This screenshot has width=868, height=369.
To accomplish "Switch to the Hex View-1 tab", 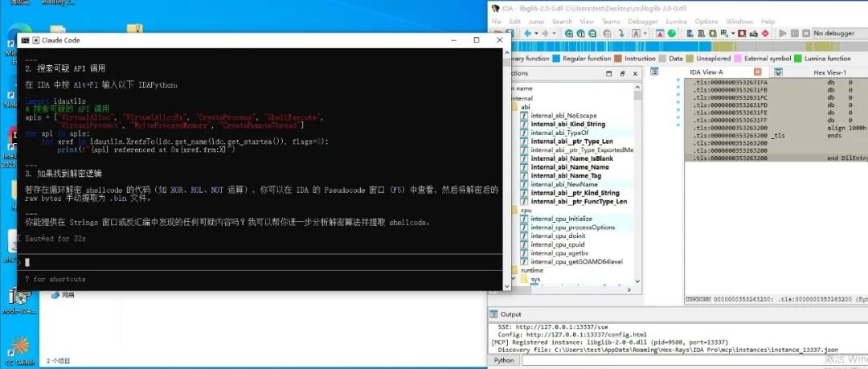I will coord(829,72).
